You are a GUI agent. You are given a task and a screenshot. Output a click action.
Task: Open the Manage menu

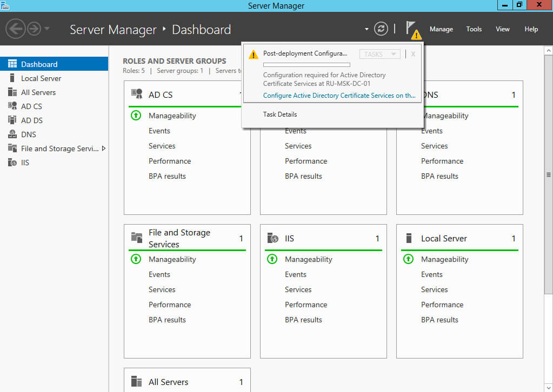[441, 29]
